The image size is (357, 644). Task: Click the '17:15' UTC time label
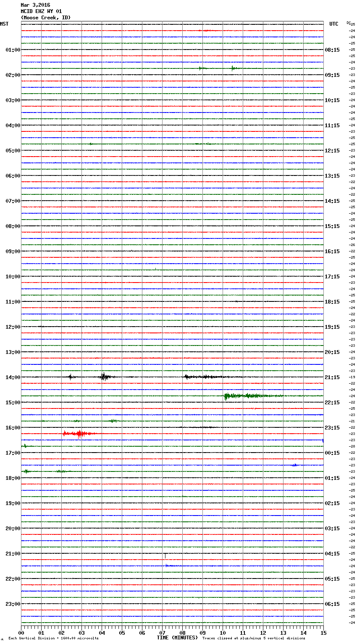[332, 277]
